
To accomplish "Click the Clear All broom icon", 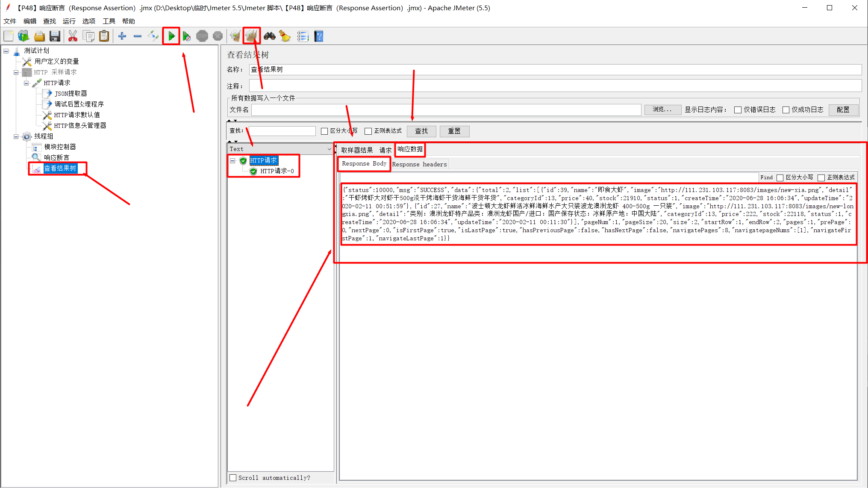I will tap(251, 36).
